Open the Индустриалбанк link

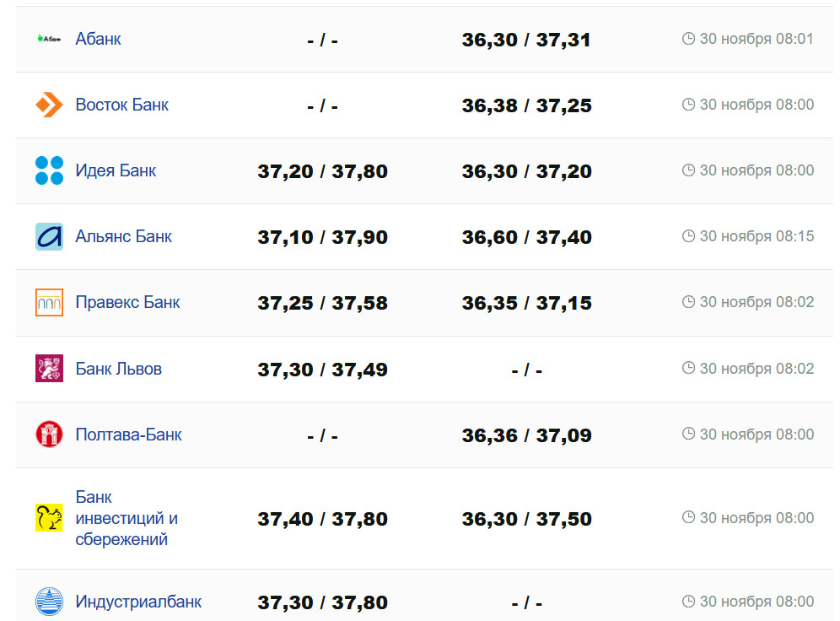tap(138, 602)
